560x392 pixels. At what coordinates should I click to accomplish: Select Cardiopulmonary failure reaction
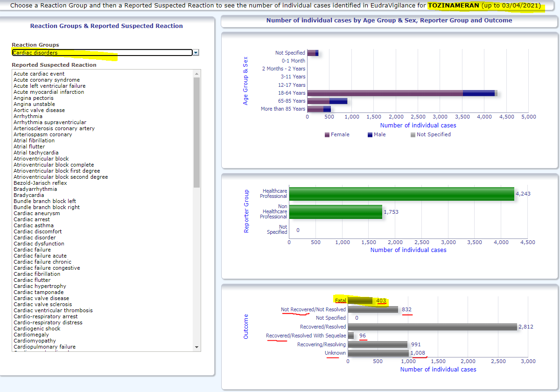45,347
